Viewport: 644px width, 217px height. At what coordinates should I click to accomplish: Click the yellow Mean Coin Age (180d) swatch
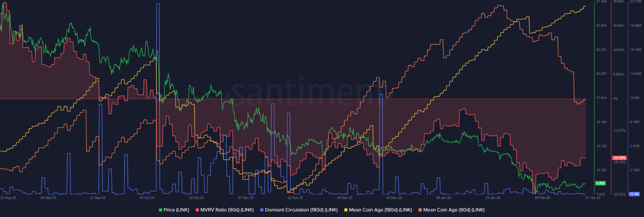(346, 210)
